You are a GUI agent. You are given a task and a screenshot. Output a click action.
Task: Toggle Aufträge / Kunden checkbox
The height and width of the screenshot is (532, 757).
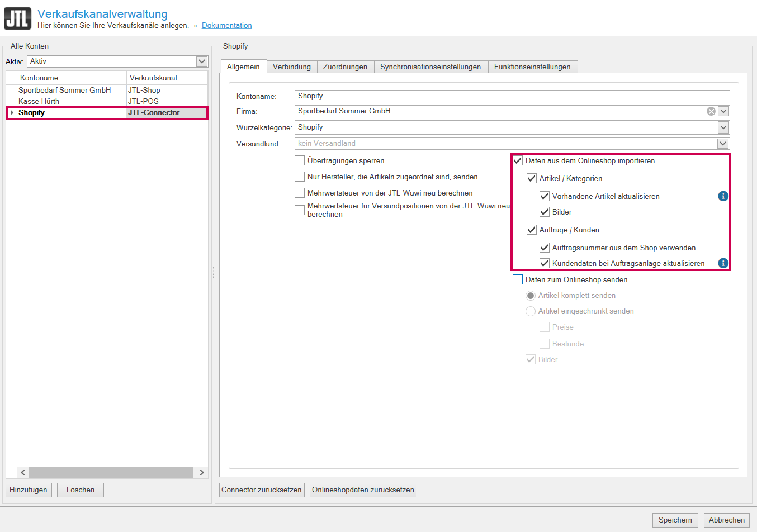coord(532,230)
